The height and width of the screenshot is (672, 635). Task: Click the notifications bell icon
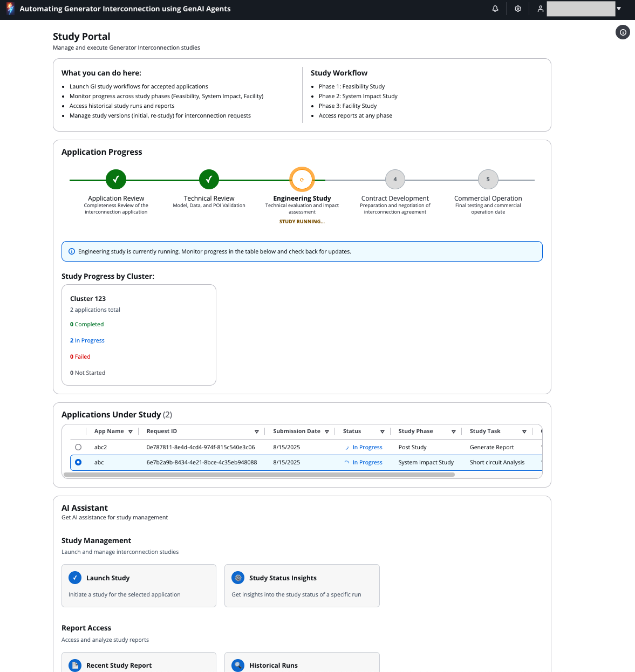click(495, 9)
